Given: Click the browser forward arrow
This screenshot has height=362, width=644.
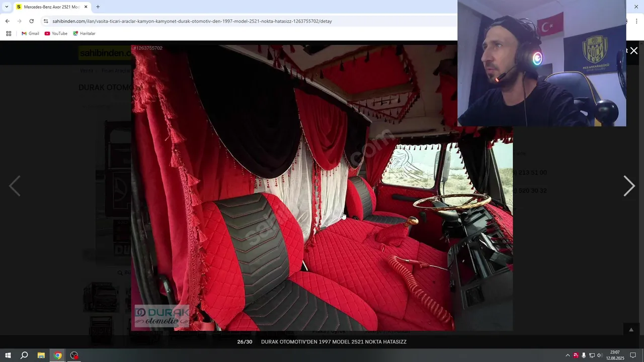Looking at the screenshot, I should [19, 21].
